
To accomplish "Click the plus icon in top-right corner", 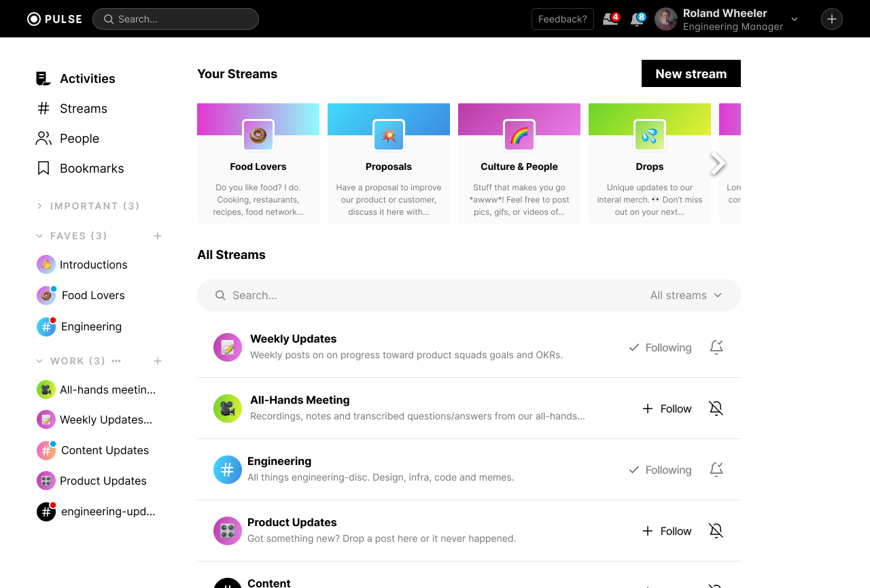I will point(831,19).
